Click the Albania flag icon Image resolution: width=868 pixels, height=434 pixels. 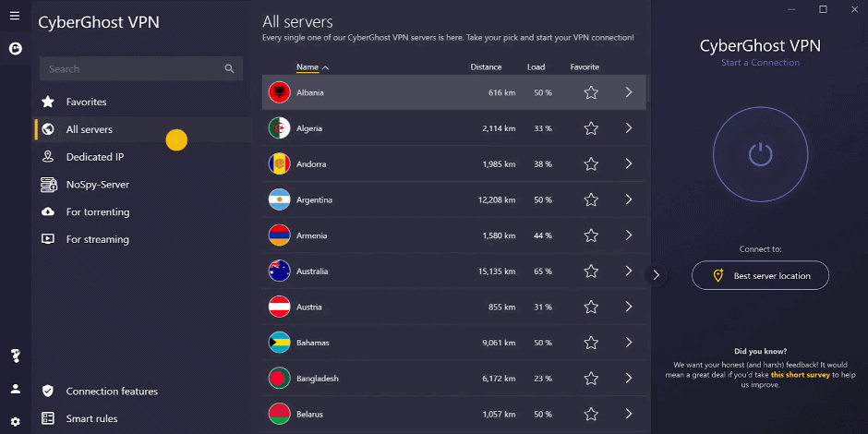point(279,92)
